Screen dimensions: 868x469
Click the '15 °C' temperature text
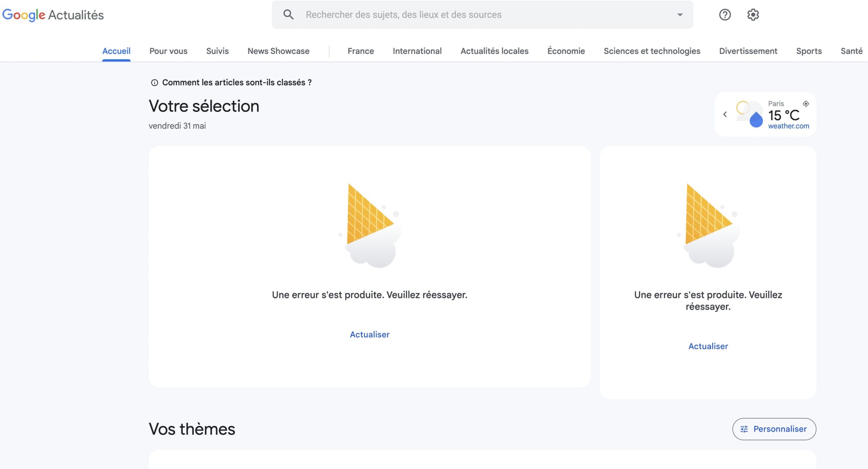click(x=784, y=115)
